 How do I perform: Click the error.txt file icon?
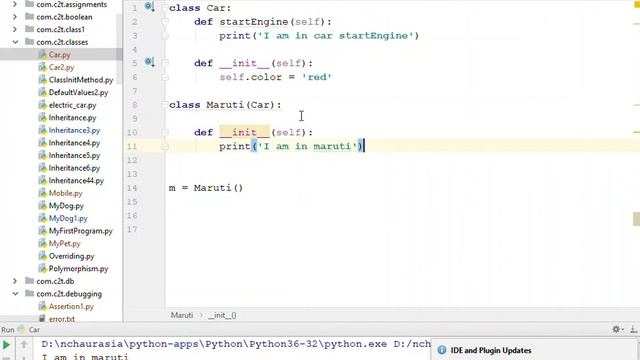click(x=42, y=318)
